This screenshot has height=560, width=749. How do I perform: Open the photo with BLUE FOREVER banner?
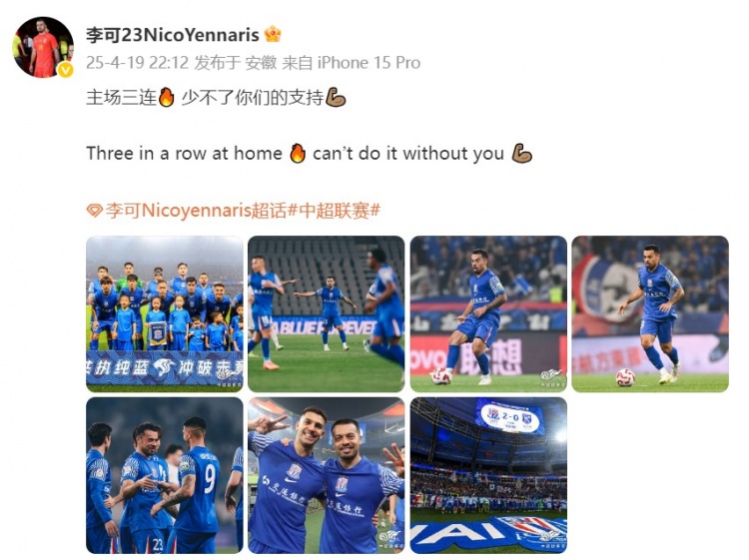click(327, 314)
